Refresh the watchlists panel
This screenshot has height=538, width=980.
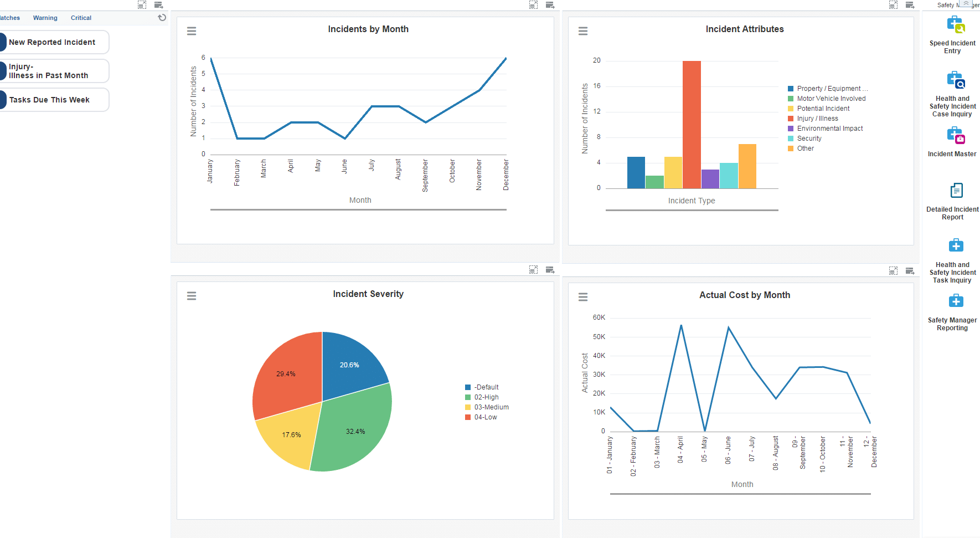[x=162, y=18]
